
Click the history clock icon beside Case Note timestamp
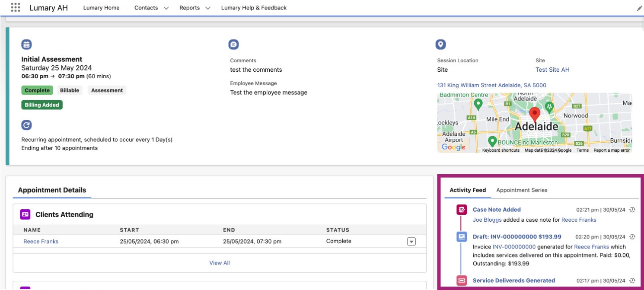631,209
